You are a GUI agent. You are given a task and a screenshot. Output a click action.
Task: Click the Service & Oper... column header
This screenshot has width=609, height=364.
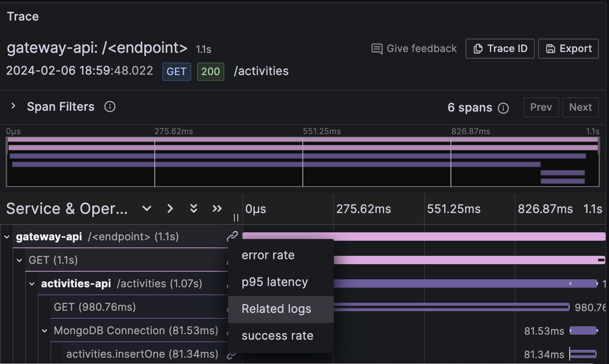(x=67, y=208)
